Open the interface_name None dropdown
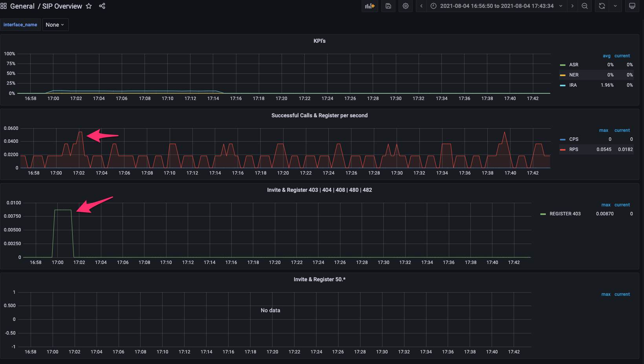The width and height of the screenshot is (644, 364). click(55, 25)
